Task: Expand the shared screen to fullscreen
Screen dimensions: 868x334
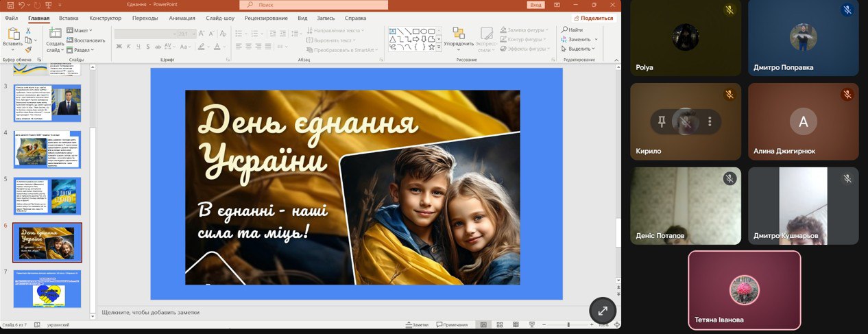Action: [x=603, y=311]
